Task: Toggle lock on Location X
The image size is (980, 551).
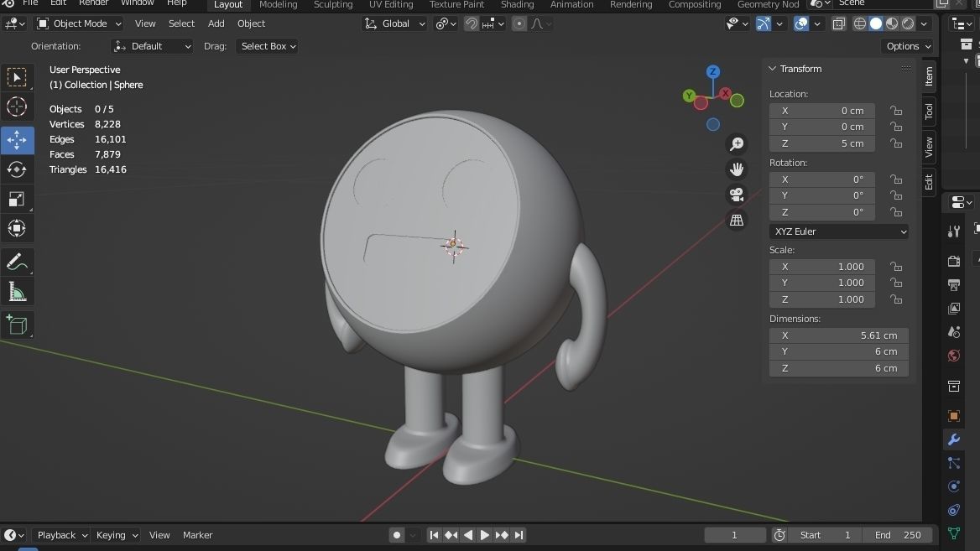Action: (896, 111)
